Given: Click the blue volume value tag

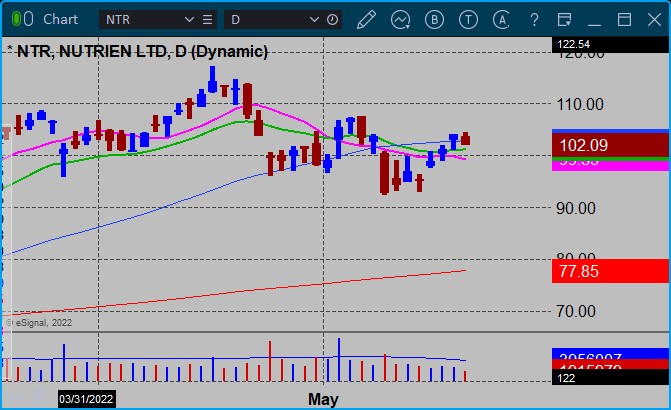Looking at the screenshot, I should click(x=610, y=354).
